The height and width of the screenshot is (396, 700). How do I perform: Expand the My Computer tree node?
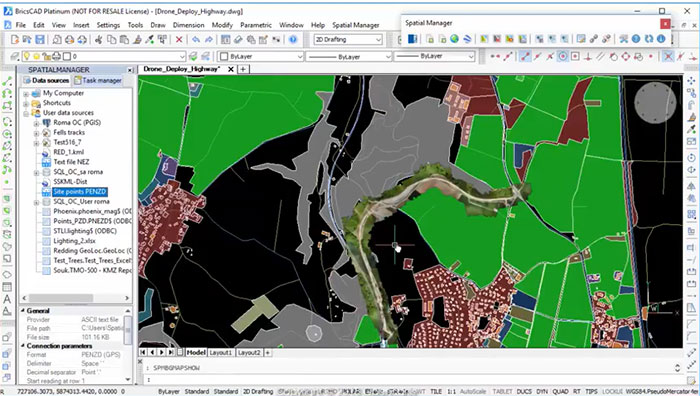(x=26, y=94)
